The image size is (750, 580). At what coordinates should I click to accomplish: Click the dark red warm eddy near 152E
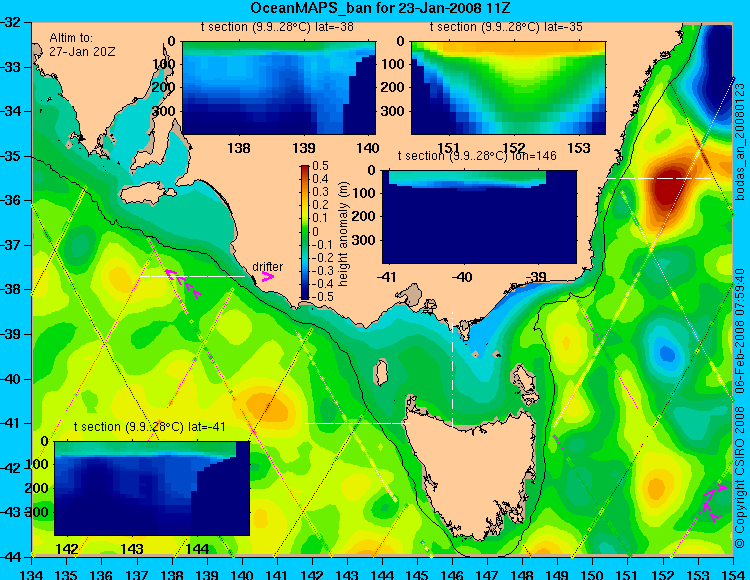coord(670,184)
